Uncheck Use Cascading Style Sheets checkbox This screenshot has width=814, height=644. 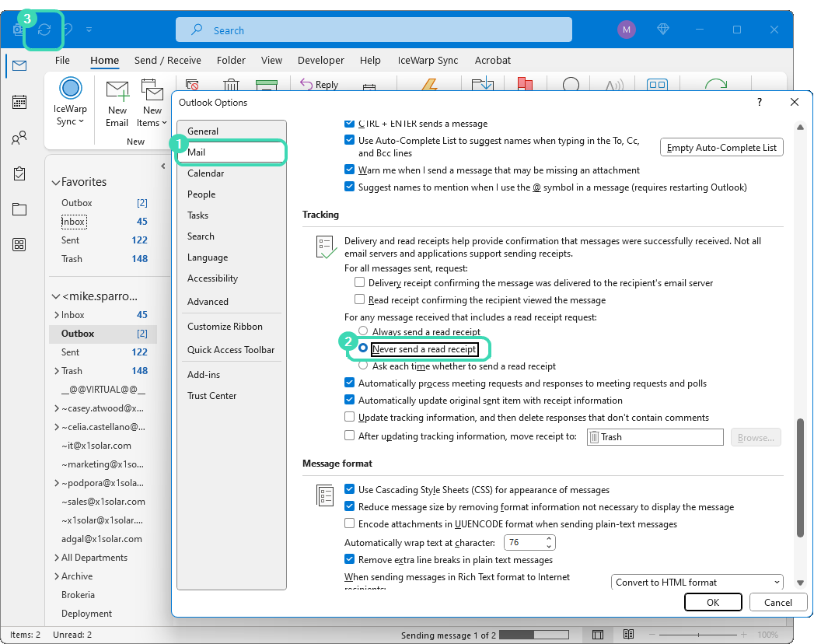[x=350, y=490]
